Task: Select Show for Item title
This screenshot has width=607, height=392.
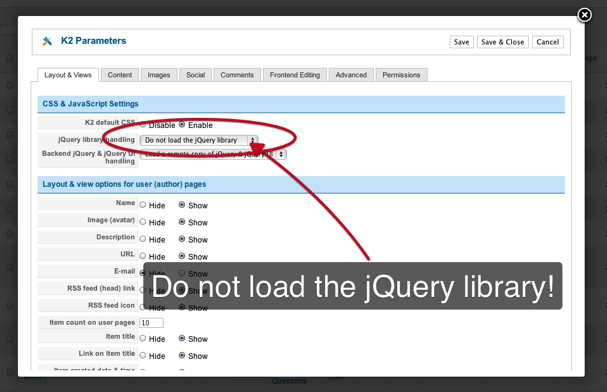Action: click(x=182, y=338)
